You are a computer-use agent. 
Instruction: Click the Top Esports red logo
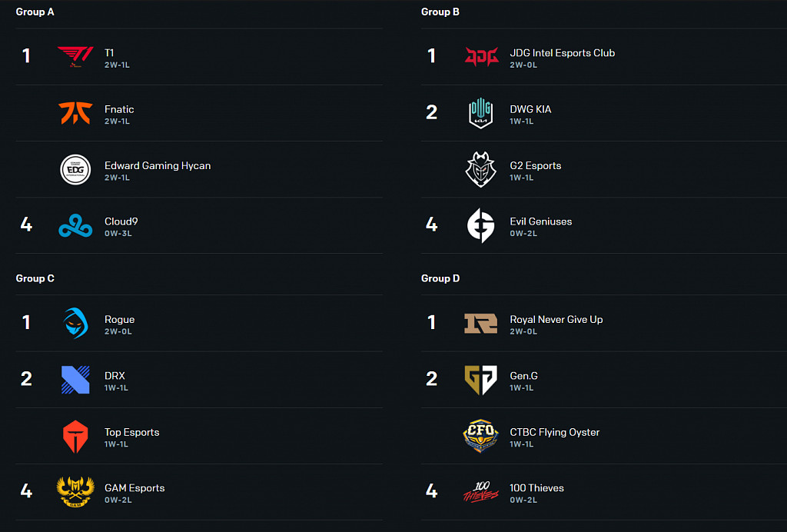75,437
